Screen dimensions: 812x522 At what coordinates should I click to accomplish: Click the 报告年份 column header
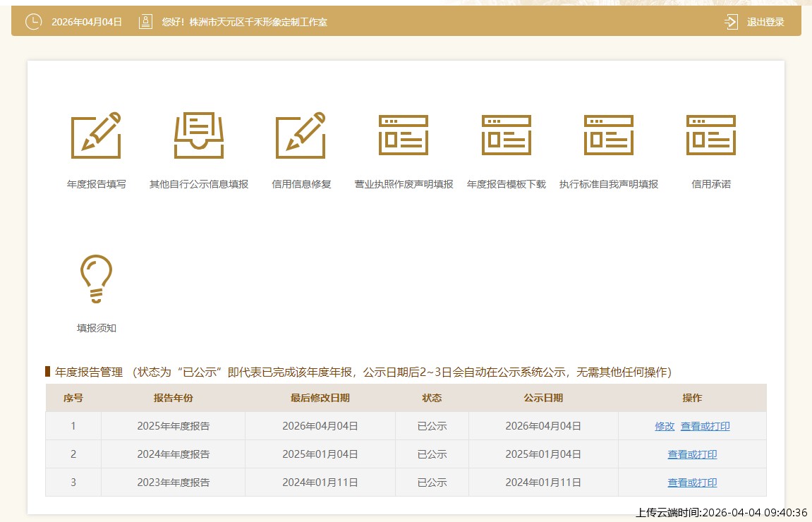point(173,398)
